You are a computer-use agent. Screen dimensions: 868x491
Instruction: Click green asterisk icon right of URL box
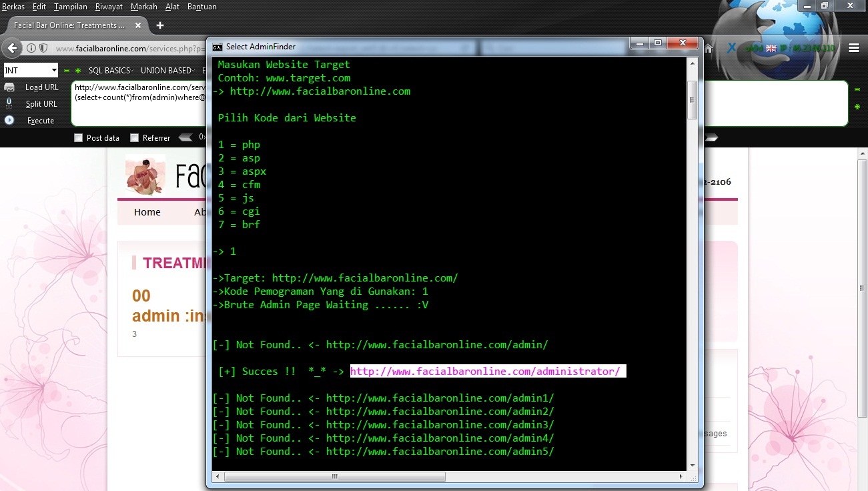857,107
